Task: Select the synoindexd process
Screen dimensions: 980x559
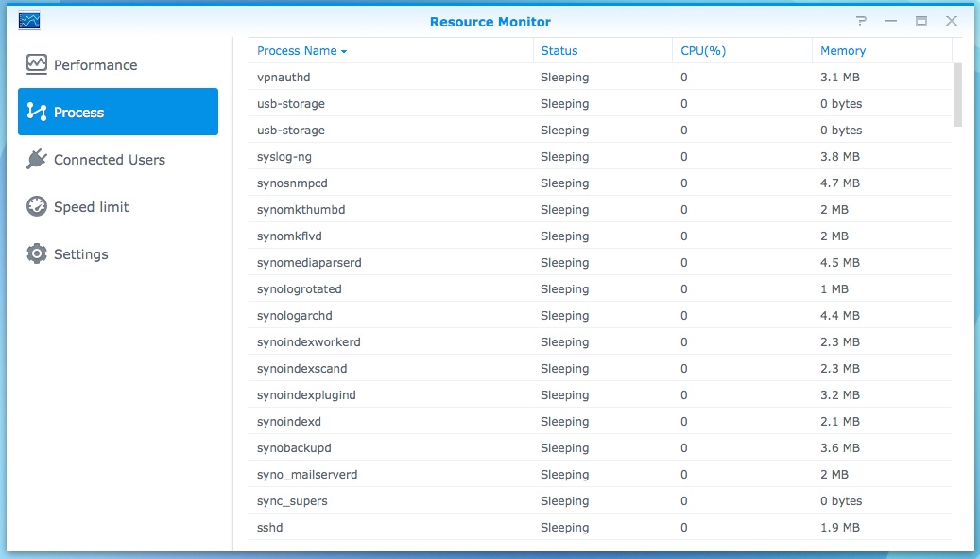Action: (x=600, y=422)
